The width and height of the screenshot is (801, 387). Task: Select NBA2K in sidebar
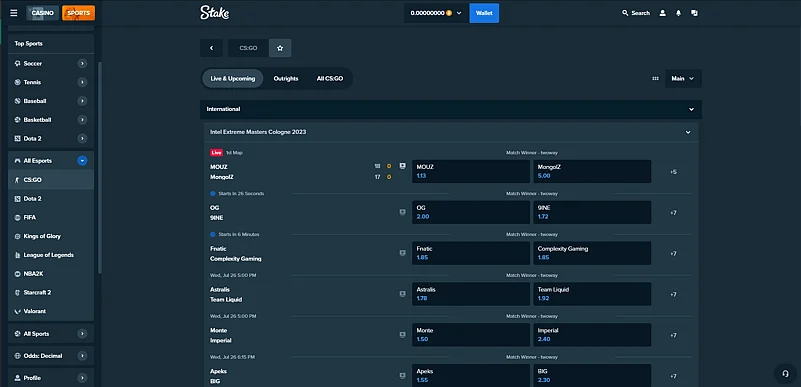pos(51,274)
